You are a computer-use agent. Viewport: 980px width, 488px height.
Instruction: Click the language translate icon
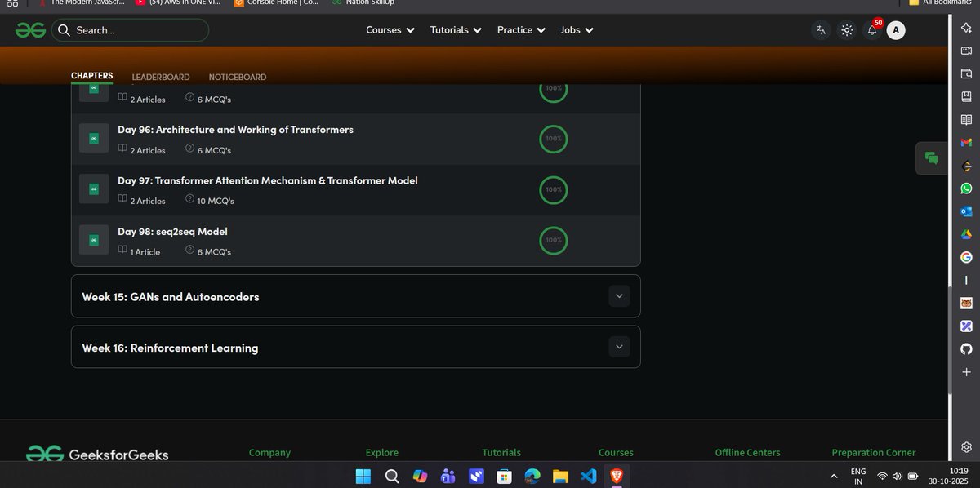pyautogui.click(x=821, y=30)
